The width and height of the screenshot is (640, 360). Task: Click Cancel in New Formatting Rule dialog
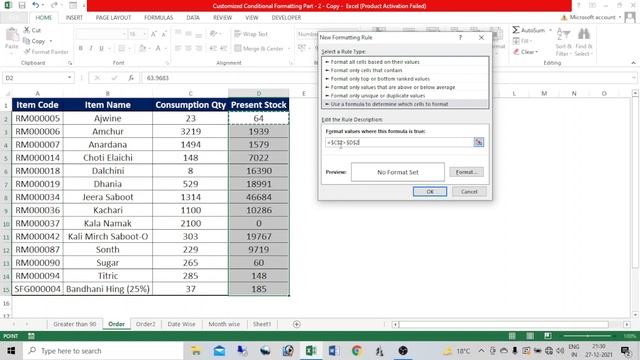pos(469,191)
